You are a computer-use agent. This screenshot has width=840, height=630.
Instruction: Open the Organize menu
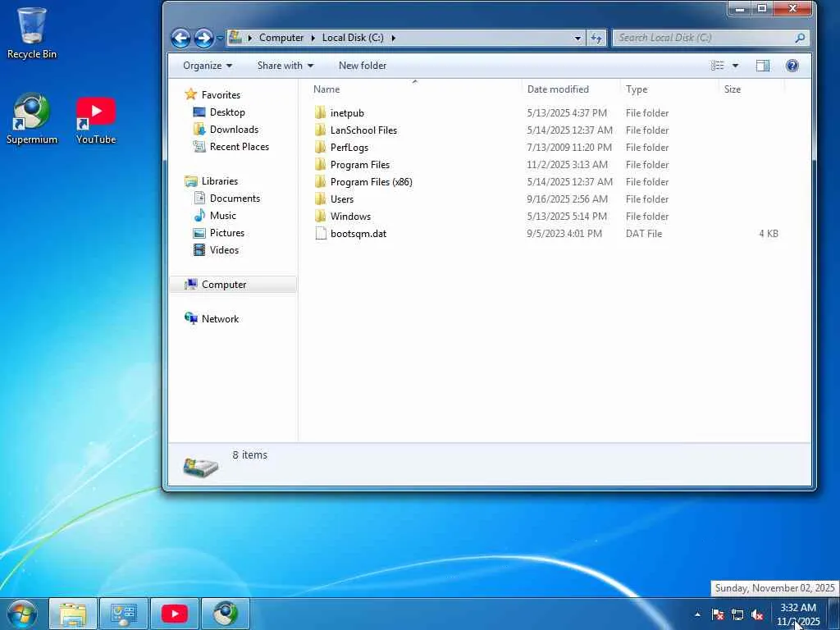[208, 66]
